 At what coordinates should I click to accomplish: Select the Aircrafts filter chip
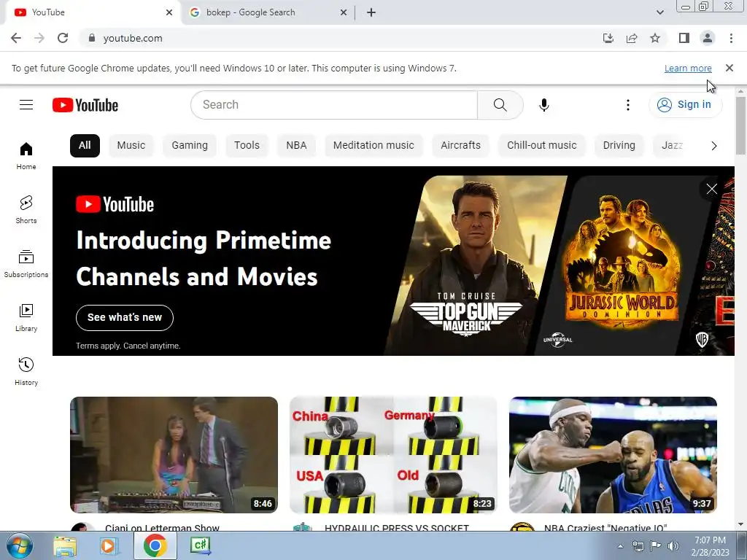(x=461, y=146)
